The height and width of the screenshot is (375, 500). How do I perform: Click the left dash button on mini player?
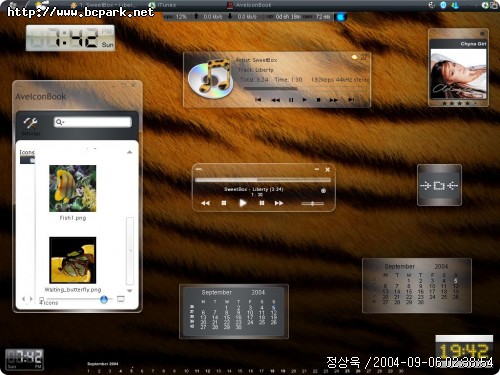click(199, 169)
